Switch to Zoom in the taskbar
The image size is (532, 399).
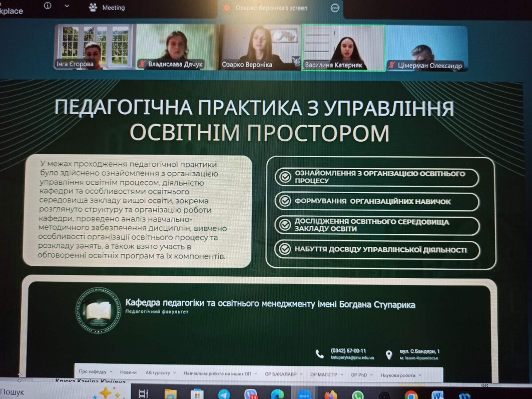(x=304, y=394)
